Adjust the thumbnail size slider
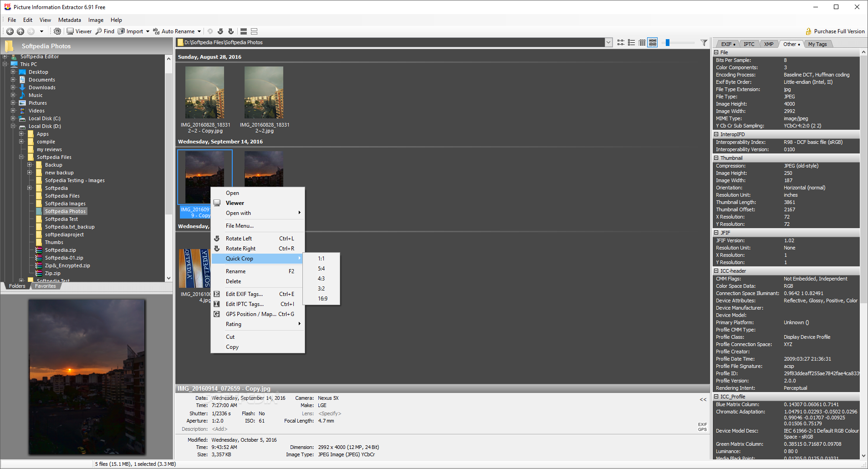The height and width of the screenshot is (469, 868). pos(668,42)
